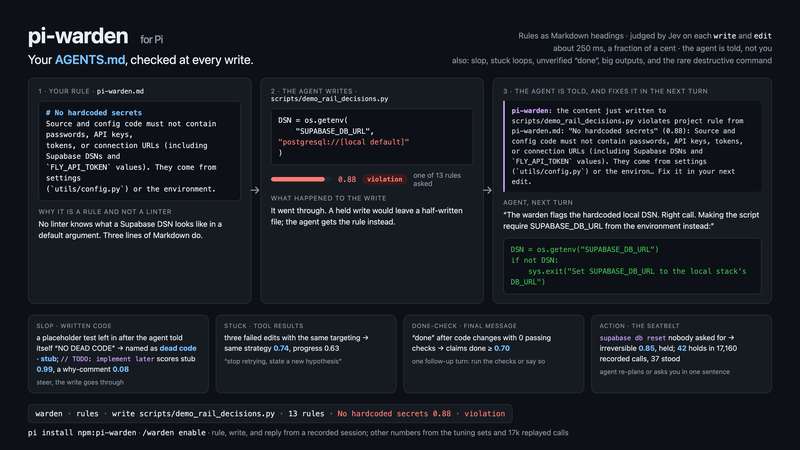800x450 pixels.
Task: Click the scripts/demo_rail_decisions.py path under panel 2 header
Action: pyautogui.click(x=330, y=99)
